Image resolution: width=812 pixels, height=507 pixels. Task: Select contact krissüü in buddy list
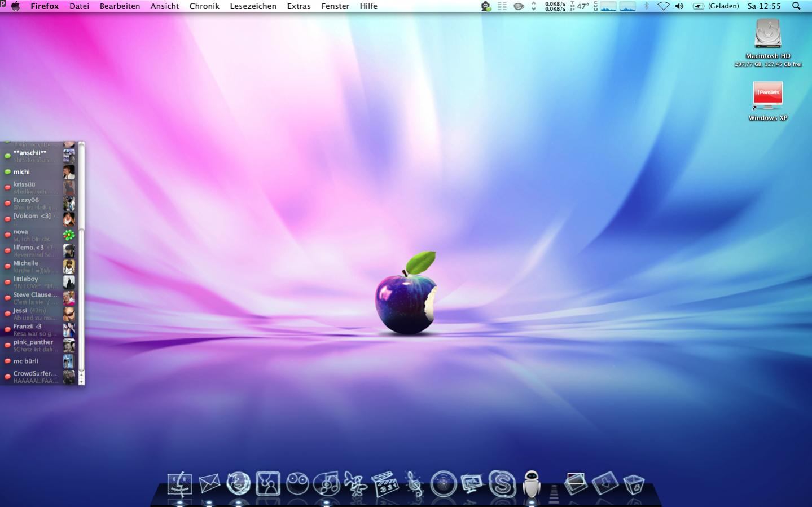click(38, 188)
